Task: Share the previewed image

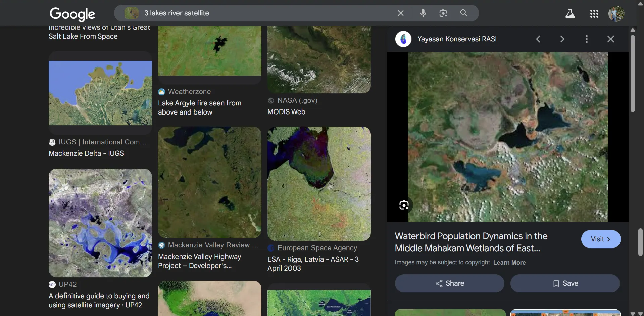Action: coord(449,283)
